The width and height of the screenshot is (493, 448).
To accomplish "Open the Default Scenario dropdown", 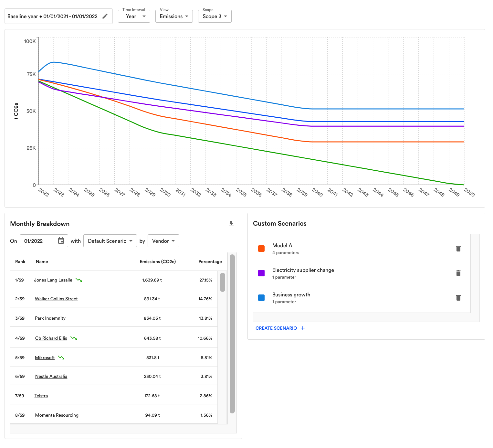I will tap(110, 241).
